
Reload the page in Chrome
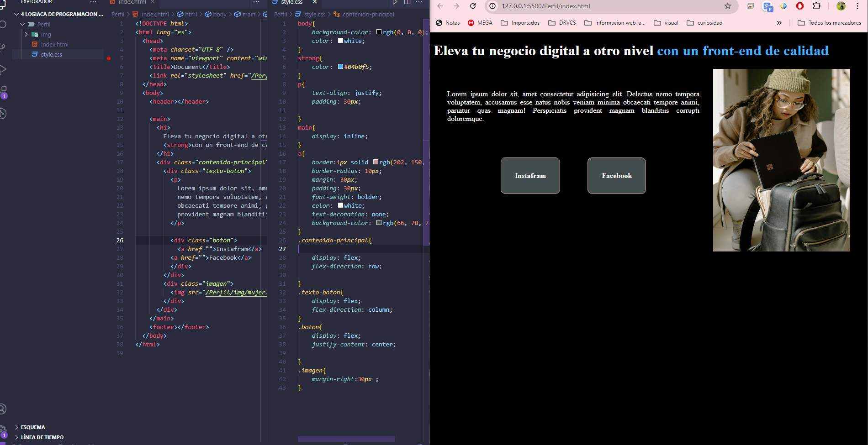point(473,6)
